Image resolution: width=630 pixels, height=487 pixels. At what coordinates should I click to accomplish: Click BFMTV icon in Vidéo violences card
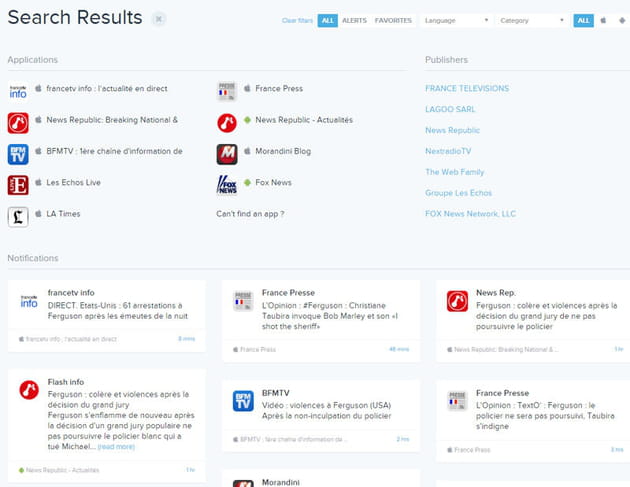tap(243, 401)
